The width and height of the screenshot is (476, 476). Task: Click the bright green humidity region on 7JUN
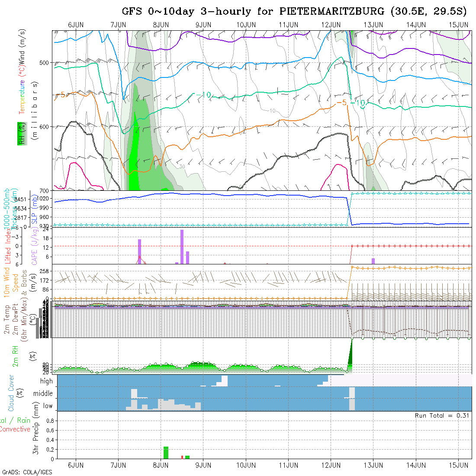(x=134, y=156)
